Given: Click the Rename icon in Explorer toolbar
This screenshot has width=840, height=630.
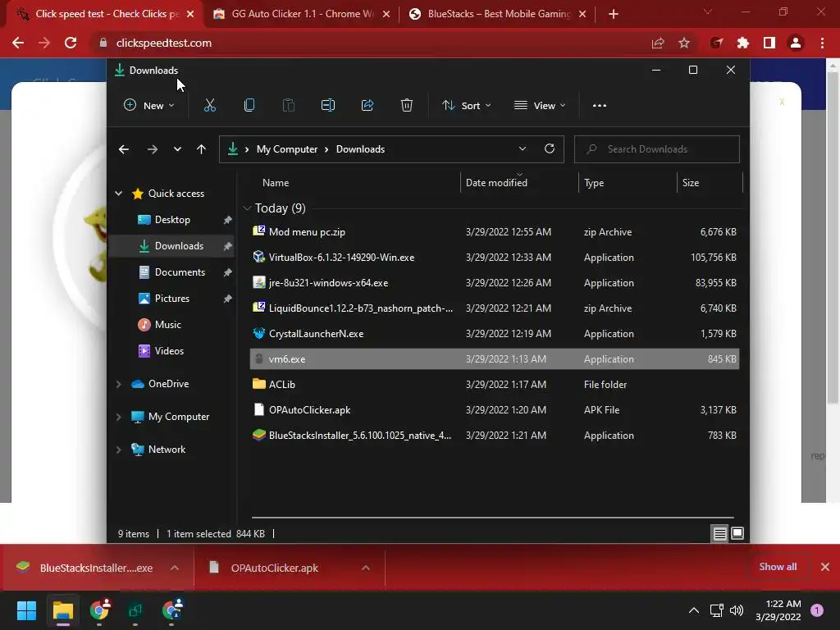Looking at the screenshot, I should [x=328, y=106].
